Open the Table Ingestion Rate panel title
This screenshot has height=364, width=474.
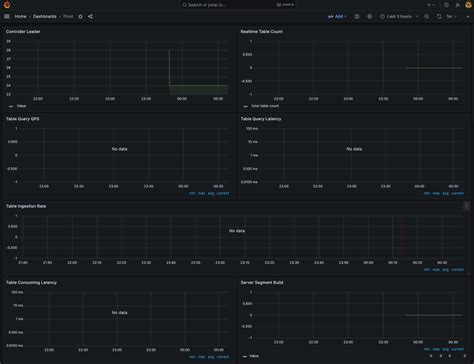point(26,206)
